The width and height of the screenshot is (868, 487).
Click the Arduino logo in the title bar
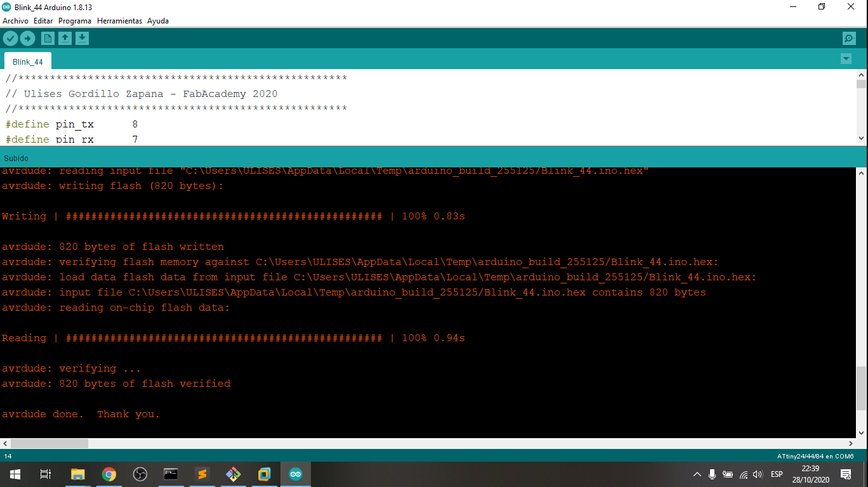point(7,6)
